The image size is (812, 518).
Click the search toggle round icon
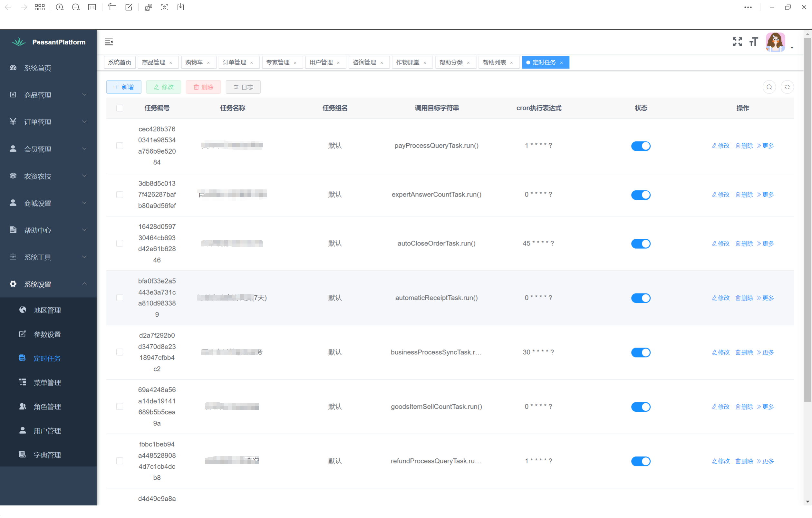[769, 87]
